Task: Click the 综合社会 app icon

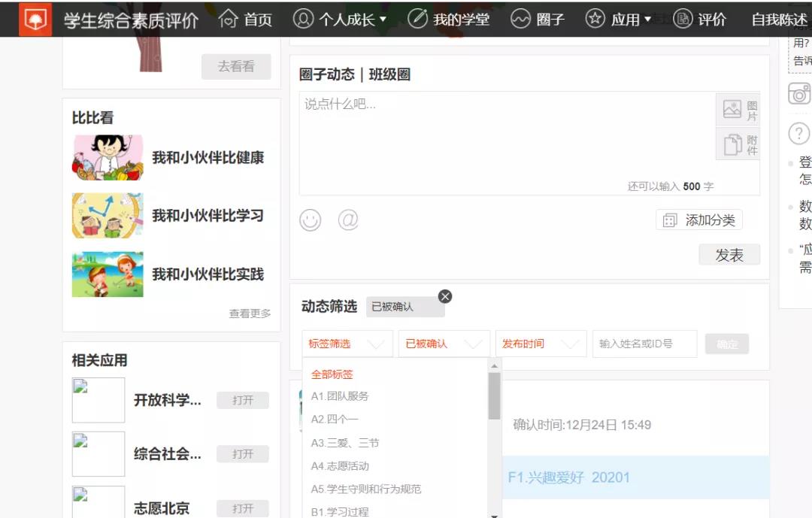Action: pyautogui.click(x=98, y=454)
